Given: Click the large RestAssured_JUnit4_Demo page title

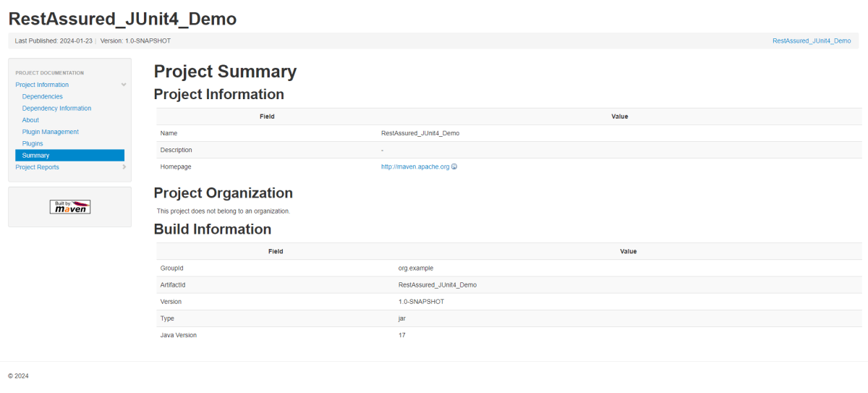Looking at the screenshot, I should [x=122, y=19].
